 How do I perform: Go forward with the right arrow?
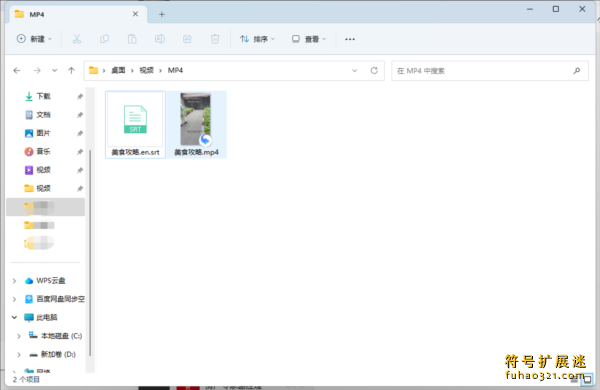[37, 70]
